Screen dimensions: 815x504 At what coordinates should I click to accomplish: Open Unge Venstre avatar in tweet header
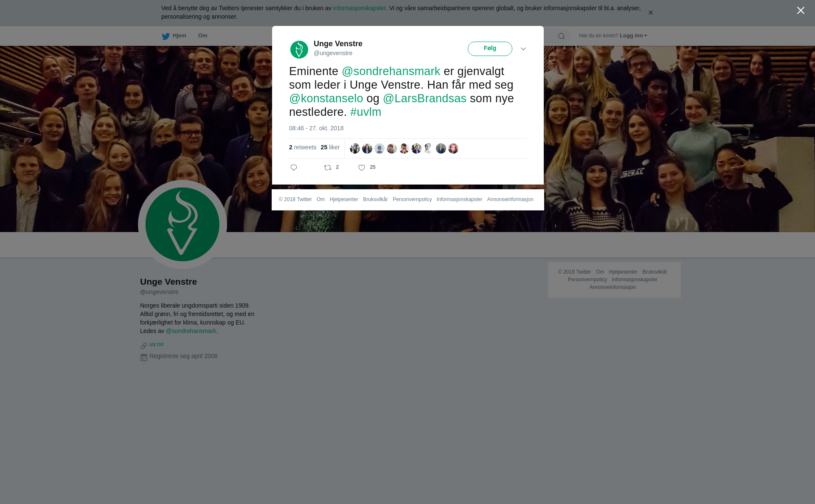pos(299,50)
